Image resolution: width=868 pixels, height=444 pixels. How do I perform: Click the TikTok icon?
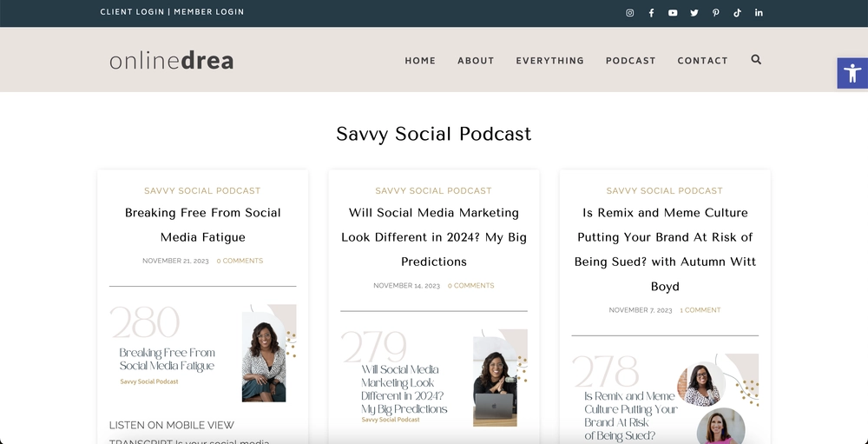pos(737,13)
